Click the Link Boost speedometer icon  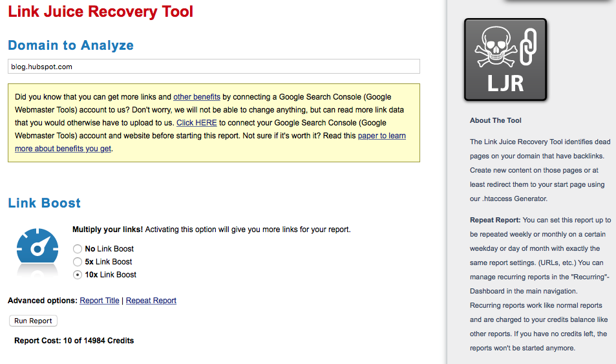tap(37, 246)
